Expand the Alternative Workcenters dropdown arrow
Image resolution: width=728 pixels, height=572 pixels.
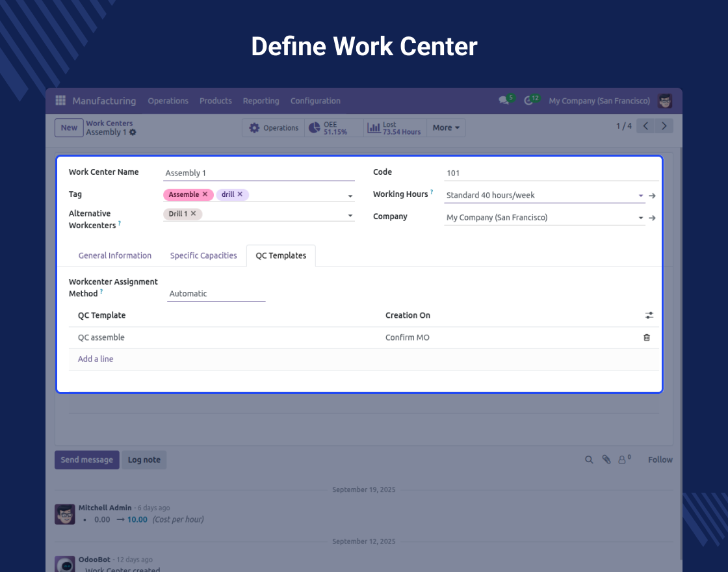pos(350,215)
